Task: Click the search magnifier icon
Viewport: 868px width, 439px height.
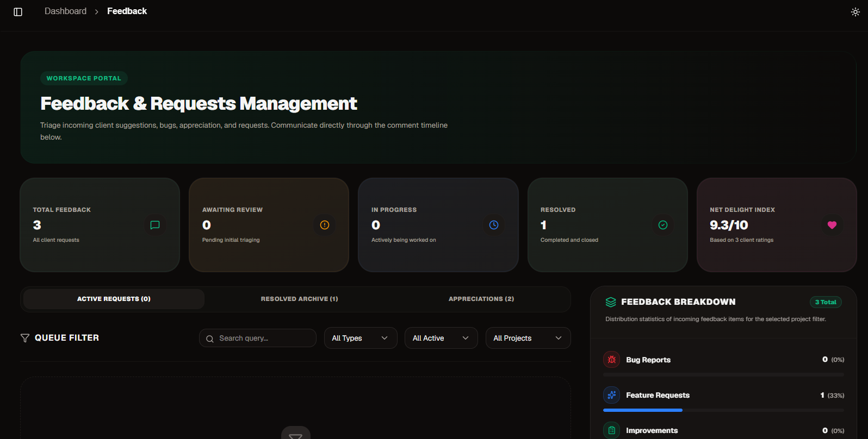Action: click(210, 338)
